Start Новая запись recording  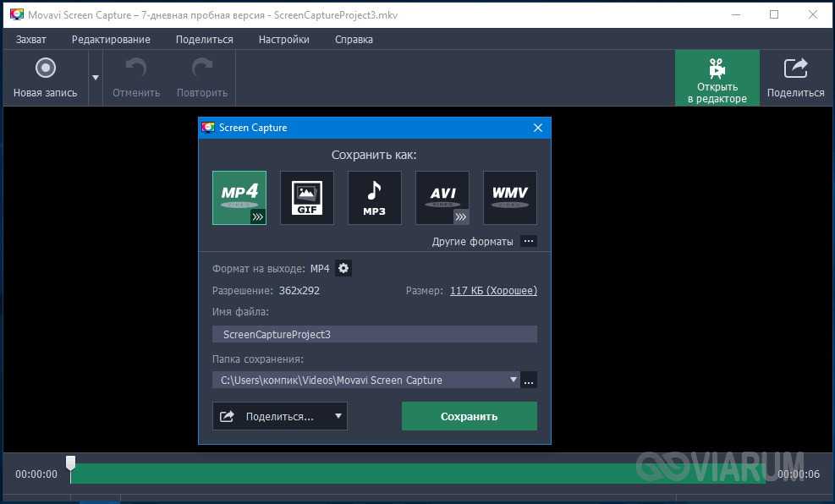coord(46,79)
